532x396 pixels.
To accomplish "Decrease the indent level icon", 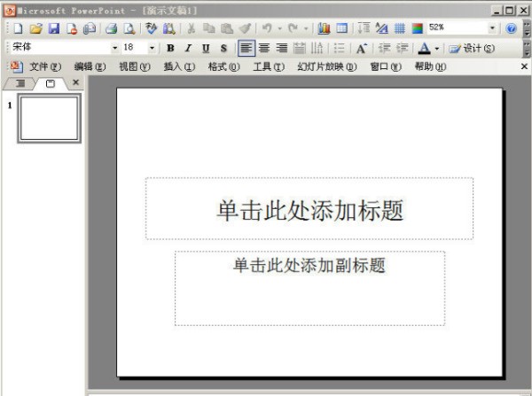I will click(384, 48).
